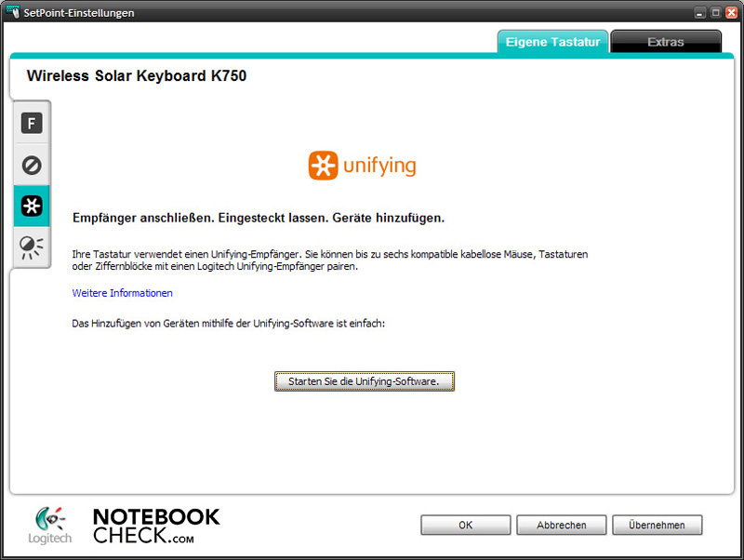Click the orange Unifying logo
This screenshot has height=560, width=744.
tap(362, 166)
